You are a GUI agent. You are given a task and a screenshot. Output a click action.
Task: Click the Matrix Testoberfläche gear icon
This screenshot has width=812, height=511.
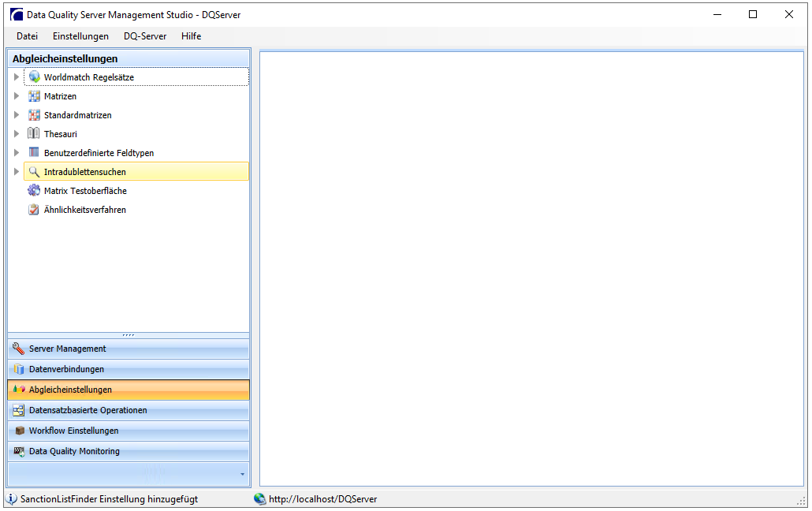(x=34, y=190)
